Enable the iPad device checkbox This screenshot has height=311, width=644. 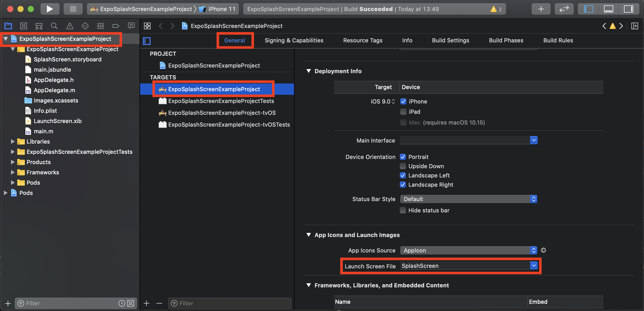403,112
